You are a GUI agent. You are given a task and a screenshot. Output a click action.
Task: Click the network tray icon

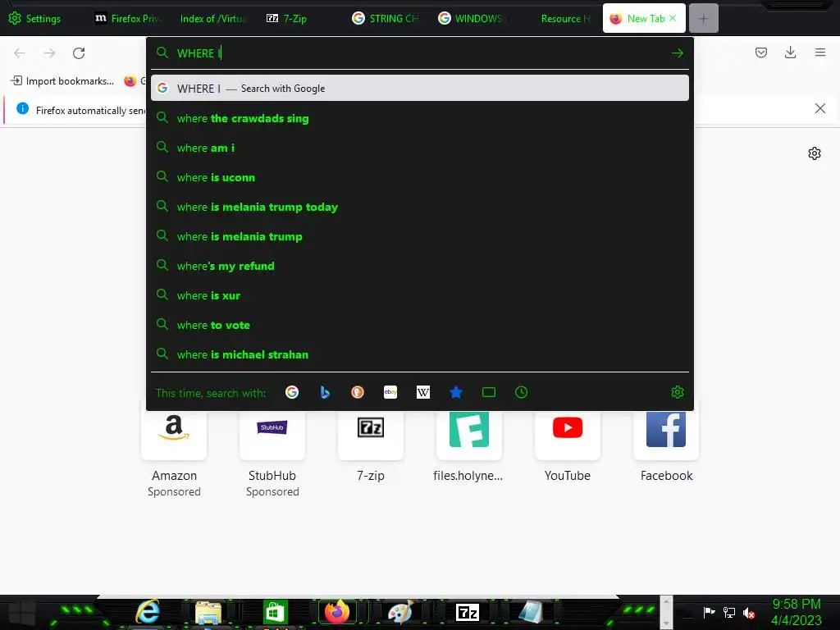729,612
